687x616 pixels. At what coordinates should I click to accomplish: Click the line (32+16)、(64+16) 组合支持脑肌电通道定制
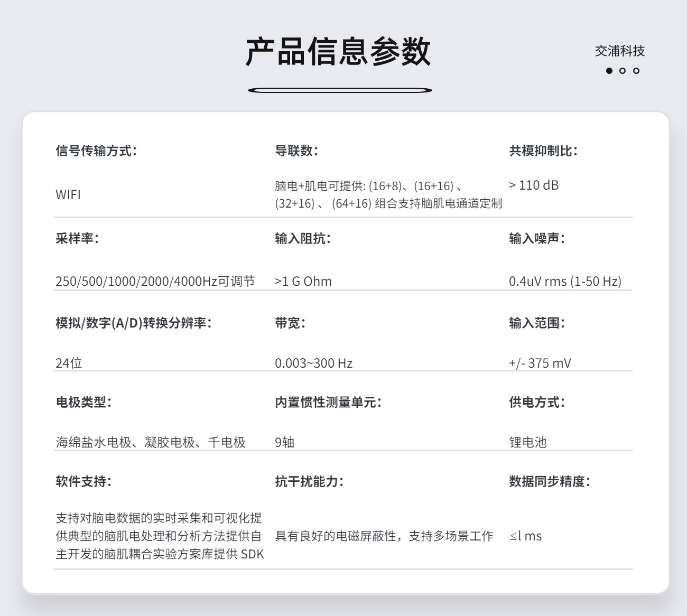click(x=388, y=203)
